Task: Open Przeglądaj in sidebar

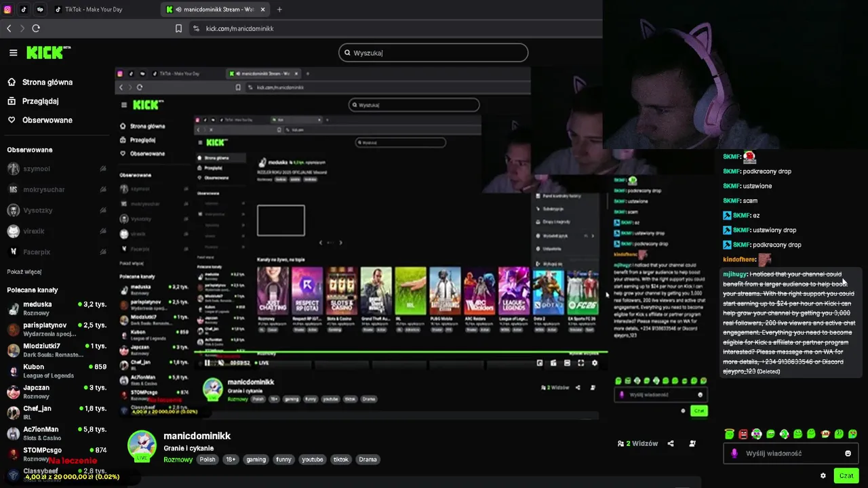Action: pyautogui.click(x=33, y=101)
